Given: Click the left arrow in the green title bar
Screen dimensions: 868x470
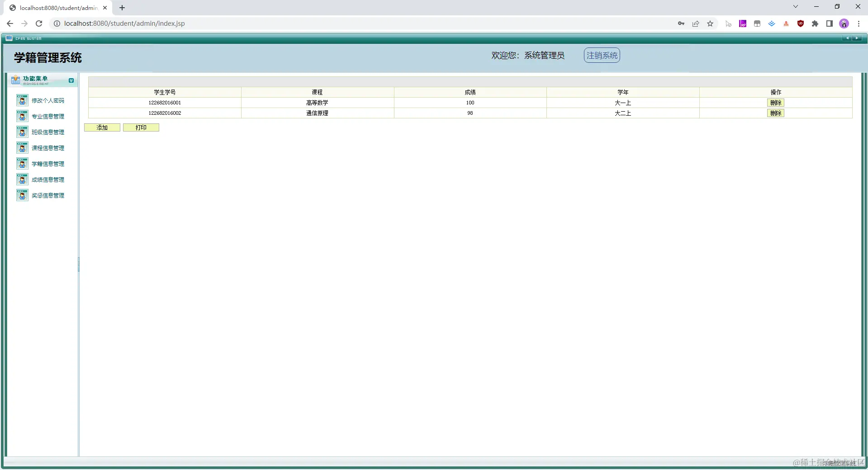Looking at the screenshot, I should tap(847, 38).
